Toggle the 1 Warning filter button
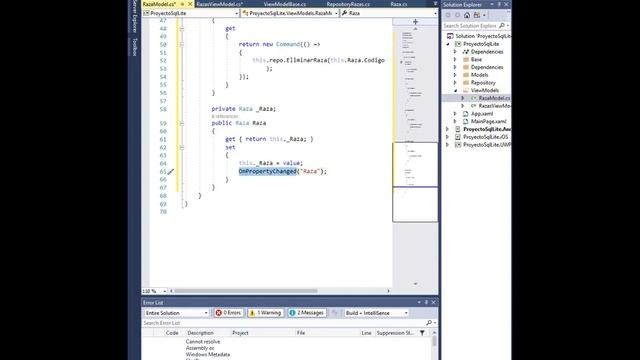This screenshot has width=640, height=360. (x=265, y=313)
